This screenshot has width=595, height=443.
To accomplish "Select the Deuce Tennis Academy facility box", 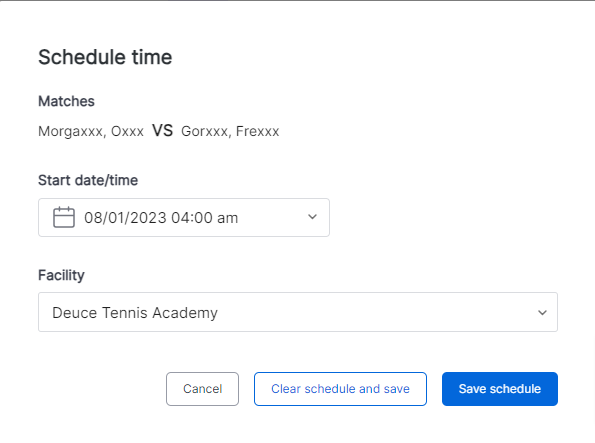I will [298, 312].
